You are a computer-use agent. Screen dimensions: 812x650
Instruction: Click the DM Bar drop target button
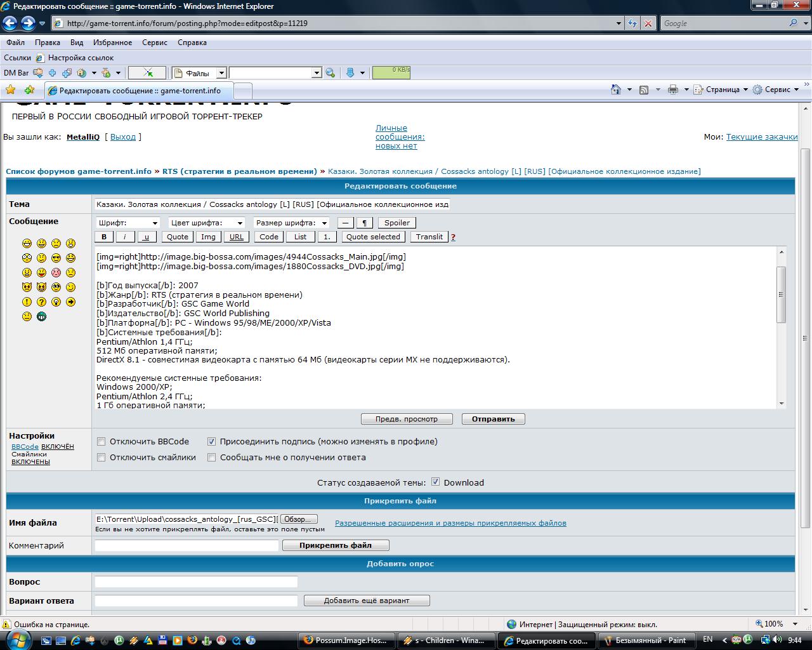pyautogui.click(x=147, y=73)
